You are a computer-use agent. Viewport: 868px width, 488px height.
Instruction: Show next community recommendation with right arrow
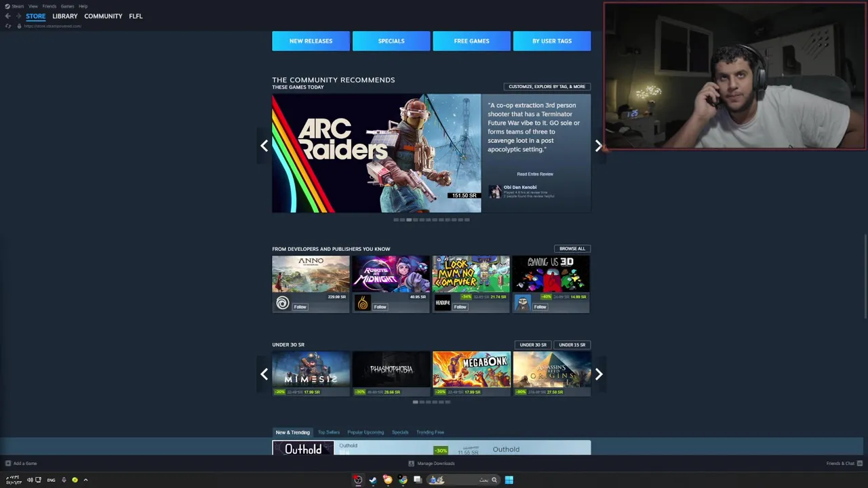(598, 146)
